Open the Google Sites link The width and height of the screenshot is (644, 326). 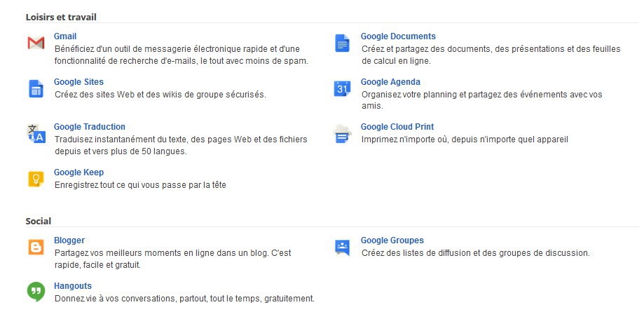point(78,82)
